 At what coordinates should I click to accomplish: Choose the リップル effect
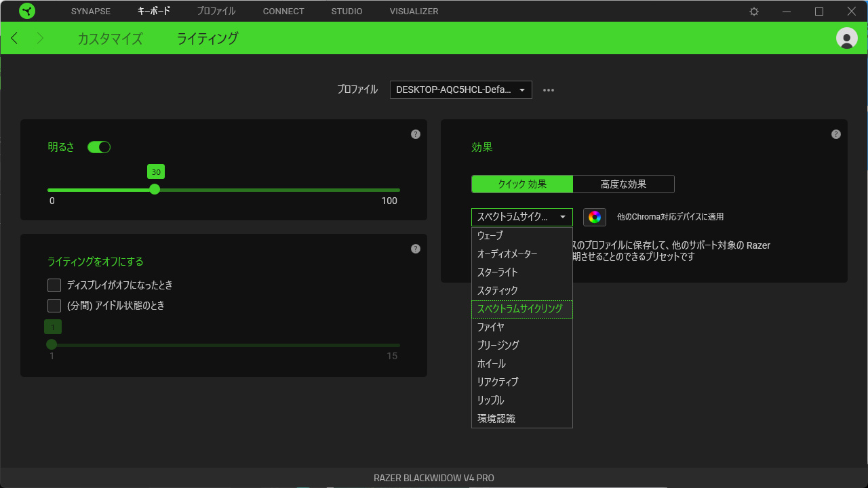(x=522, y=401)
